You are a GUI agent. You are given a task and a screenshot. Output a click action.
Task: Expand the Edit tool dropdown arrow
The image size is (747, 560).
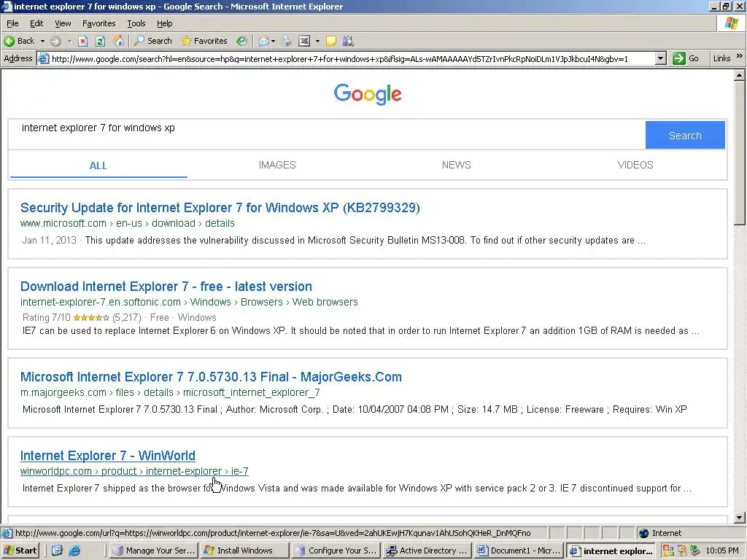(318, 42)
